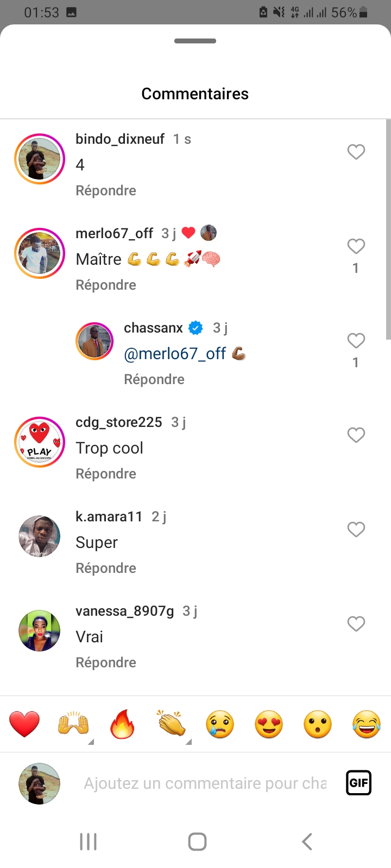
Task: Reply to k.amara11's 'Super' comment
Action: pos(106,568)
